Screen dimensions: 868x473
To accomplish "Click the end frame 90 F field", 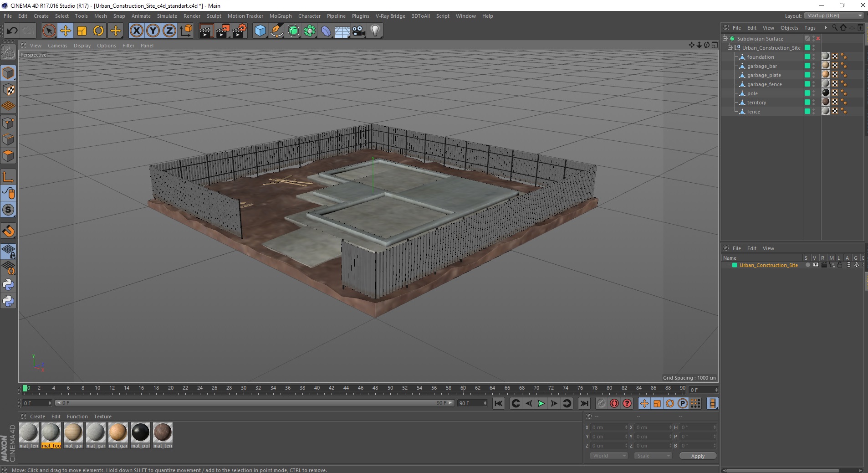I will pyautogui.click(x=472, y=403).
